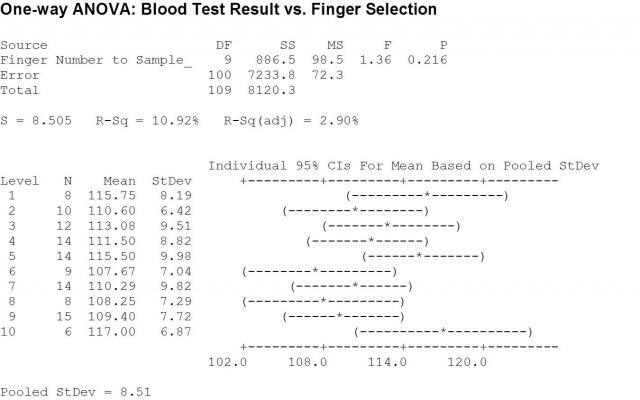Click the S = 8.505 statistic

[37, 120]
